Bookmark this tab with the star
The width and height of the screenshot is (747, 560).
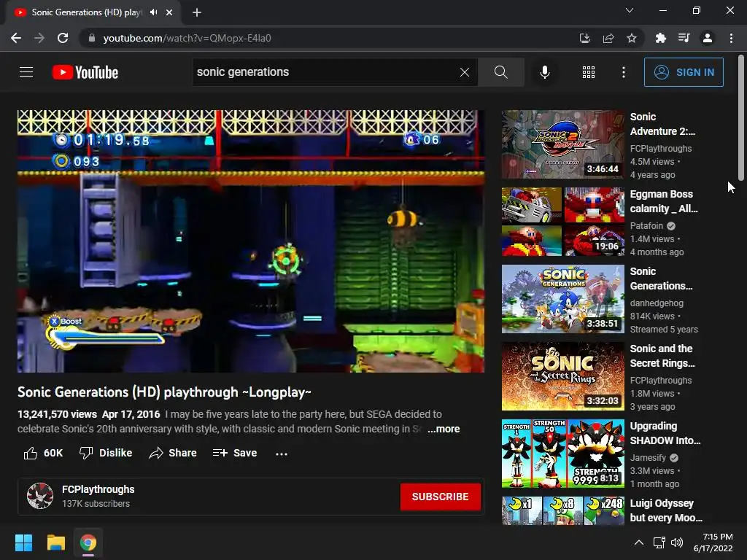632,38
